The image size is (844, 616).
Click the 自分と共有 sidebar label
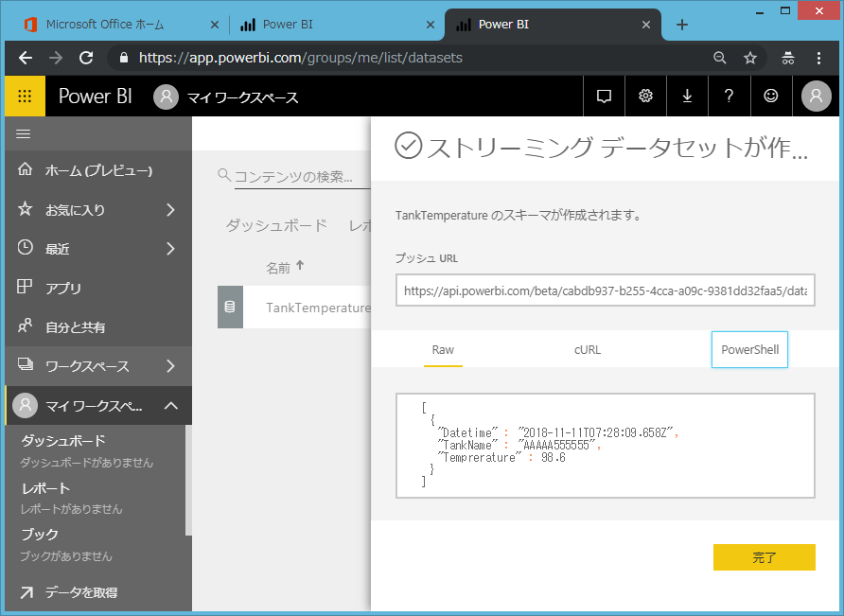[76, 327]
